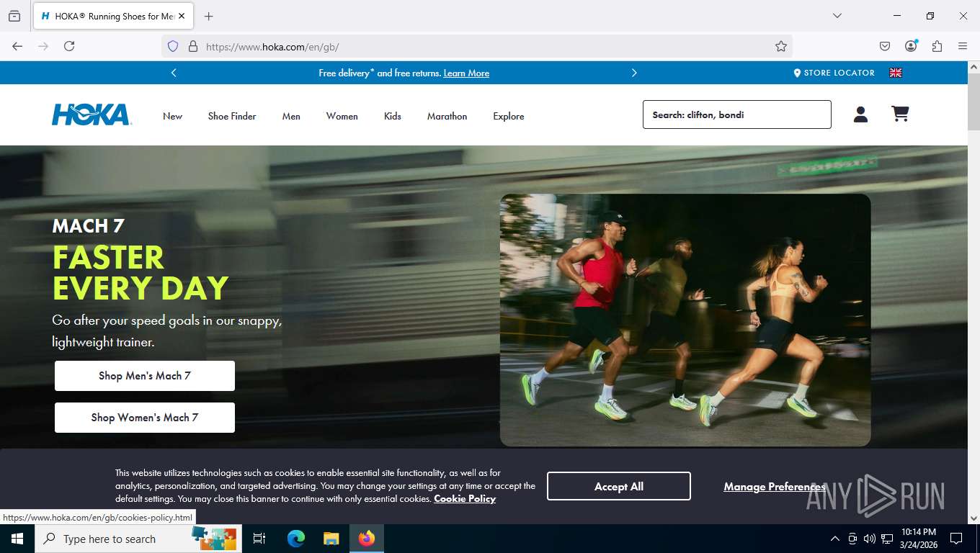The image size is (980, 553).
Task: Open Firefox View recent browsing icon
Action: pos(14,16)
